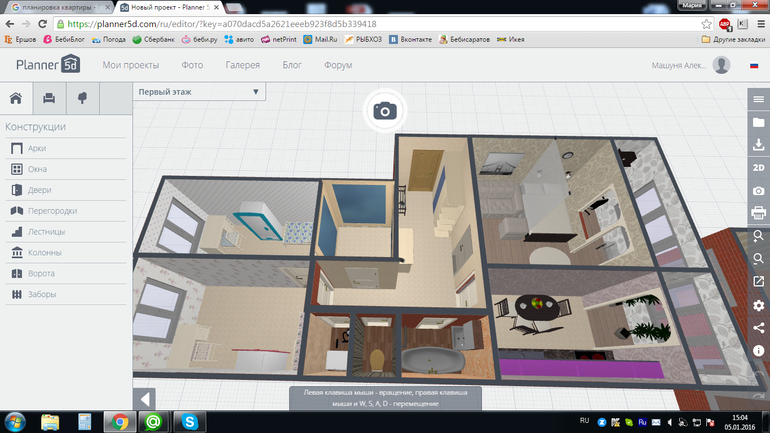770x433 pixels.
Task: Open the hamburger menu in right toolbar
Action: pos(759,100)
